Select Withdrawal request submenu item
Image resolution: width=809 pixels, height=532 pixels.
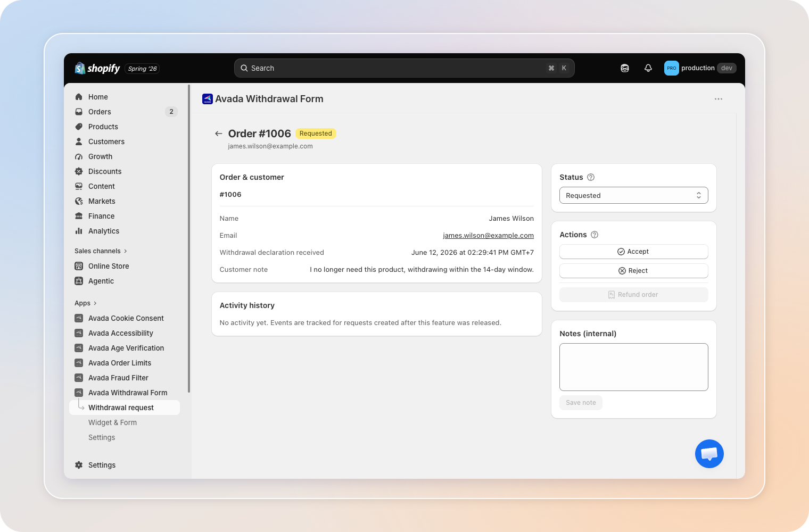click(x=125, y=408)
